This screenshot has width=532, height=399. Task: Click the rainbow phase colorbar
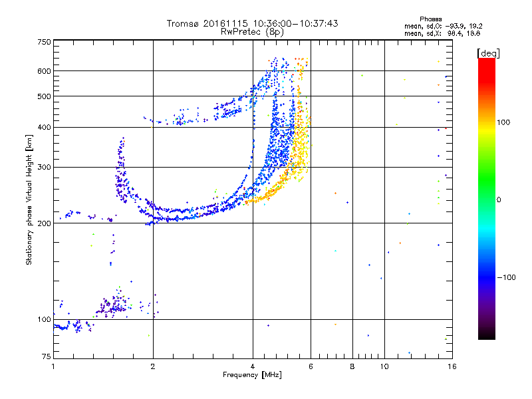487,198
